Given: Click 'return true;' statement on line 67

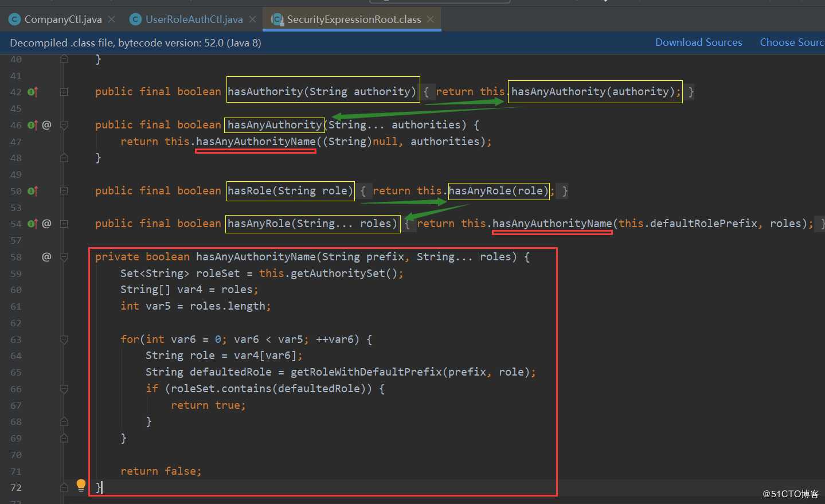Looking at the screenshot, I should (x=208, y=405).
